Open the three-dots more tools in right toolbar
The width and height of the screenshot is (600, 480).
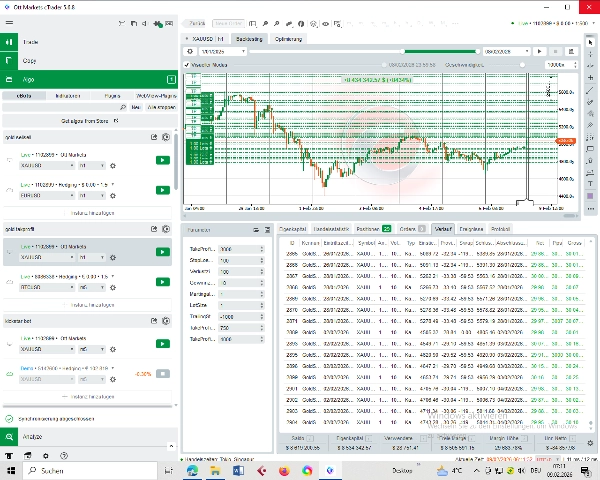tap(590, 209)
